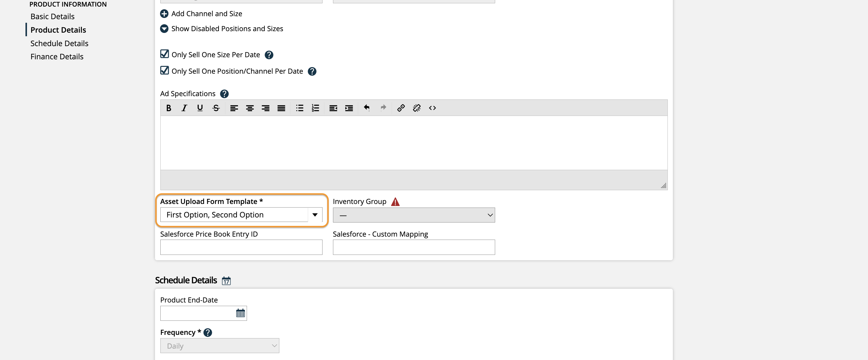This screenshot has width=868, height=360.
Task: Toggle bold formatting in Ad Specifications
Action: [x=168, y=108]
